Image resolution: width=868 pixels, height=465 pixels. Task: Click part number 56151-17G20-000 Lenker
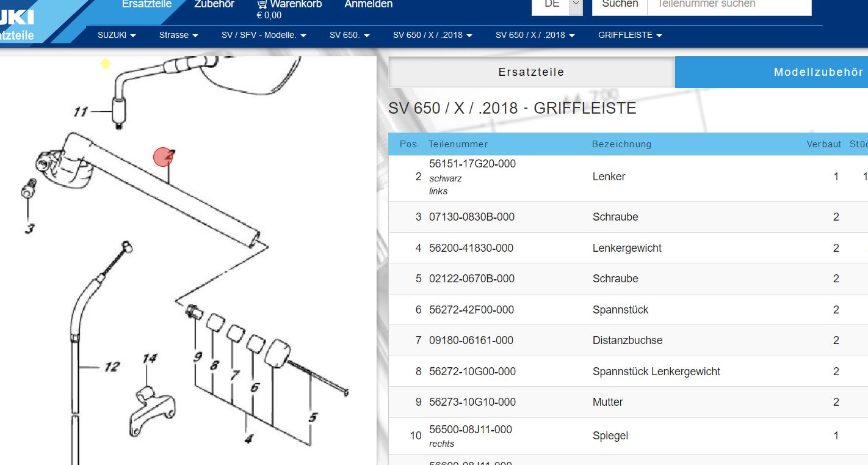tap(472, 164)
